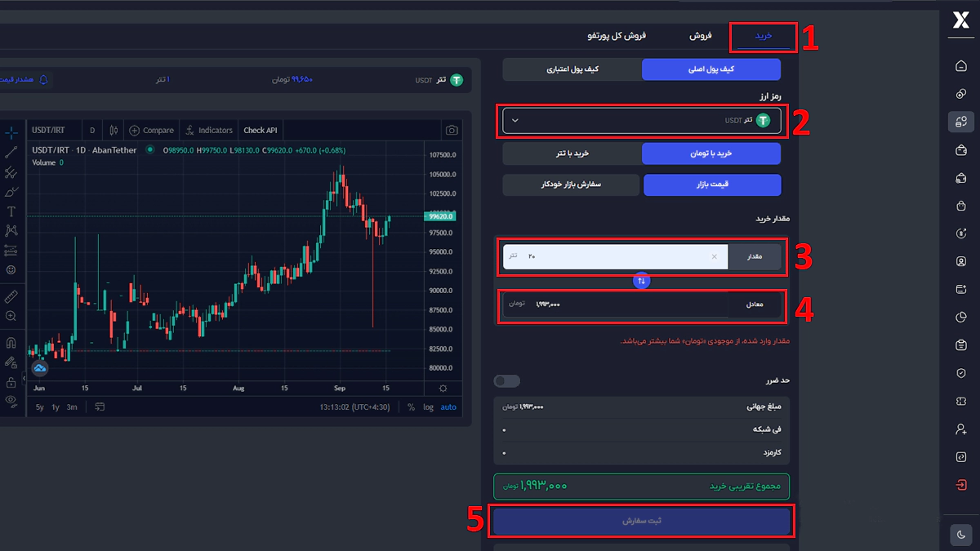Switch to the فروش (Sell) tab
980x551 pixels.
tap(701, 36)
